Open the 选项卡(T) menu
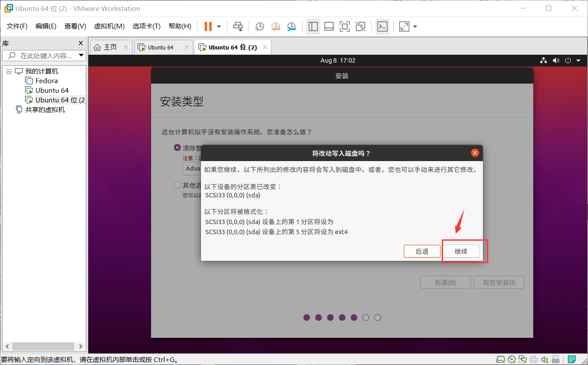 146,26
